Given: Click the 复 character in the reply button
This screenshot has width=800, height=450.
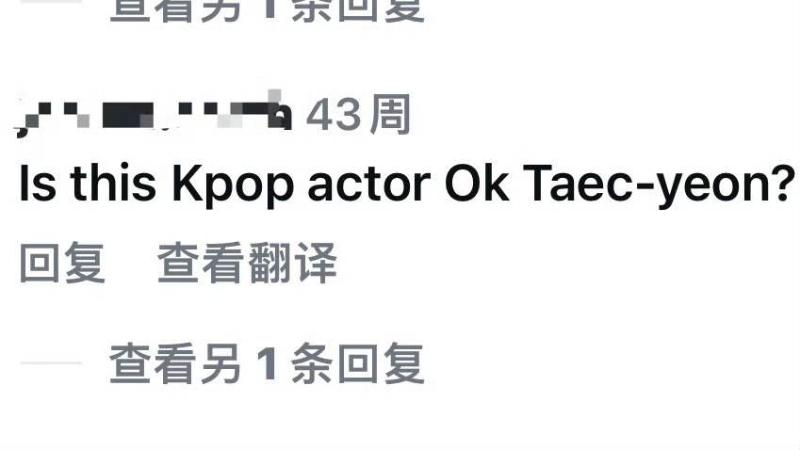Looking at the screenshot, I should coord(85,263).
